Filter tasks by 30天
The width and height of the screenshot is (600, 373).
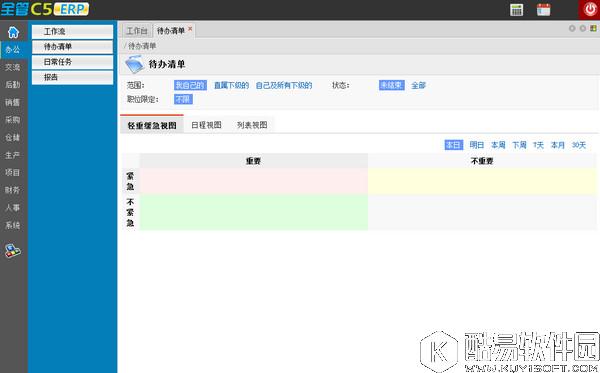point(579,145)
